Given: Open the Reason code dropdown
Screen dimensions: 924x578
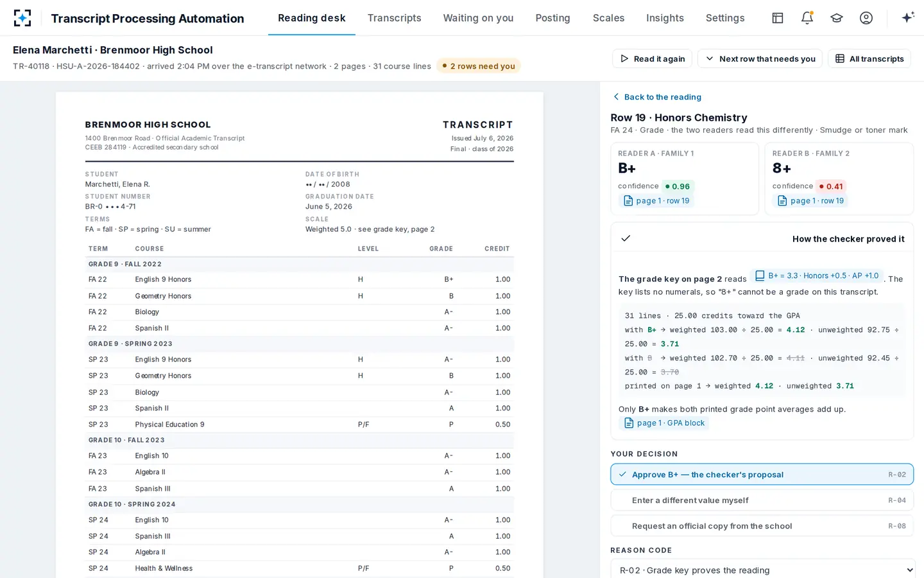Looking at the screenshot, I should pyautogui.click(x=762, y=570).
